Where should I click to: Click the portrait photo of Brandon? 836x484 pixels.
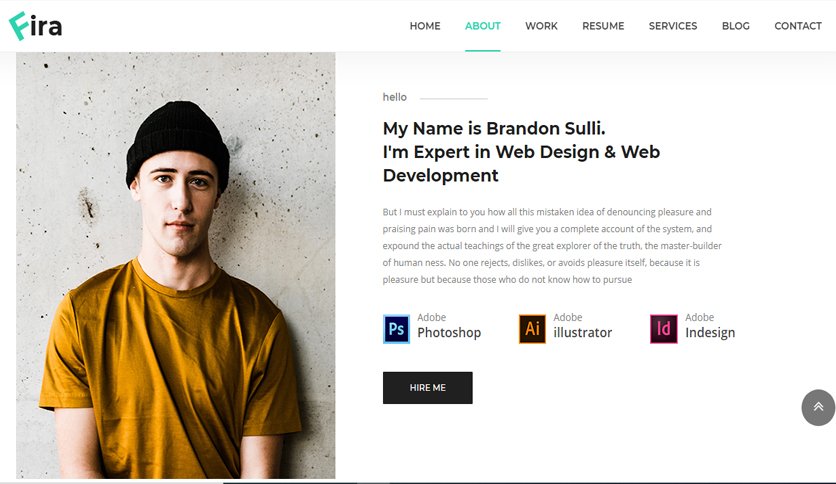tap(175, 265)
